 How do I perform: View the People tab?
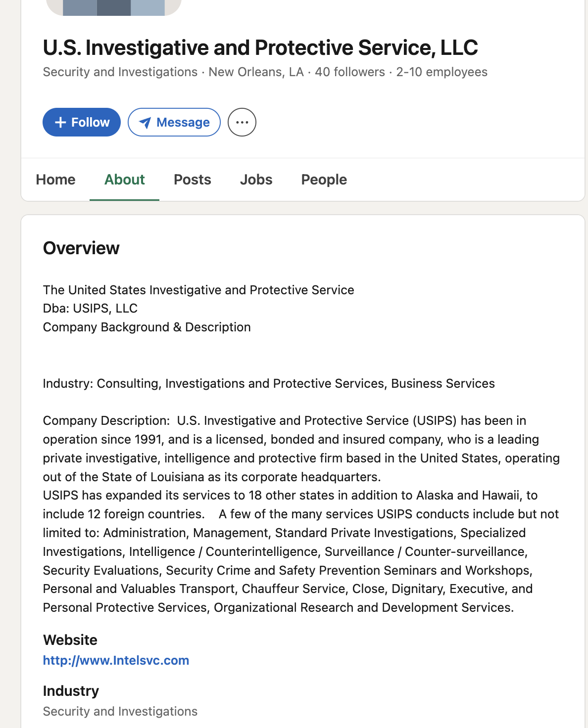(x=324, y=180)
